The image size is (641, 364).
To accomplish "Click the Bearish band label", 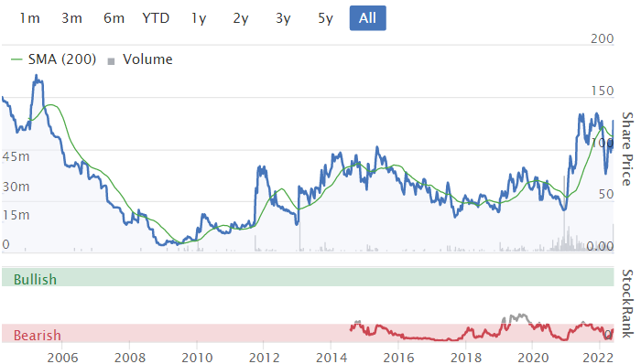I will pyautogui.click(x=38, y=336).
